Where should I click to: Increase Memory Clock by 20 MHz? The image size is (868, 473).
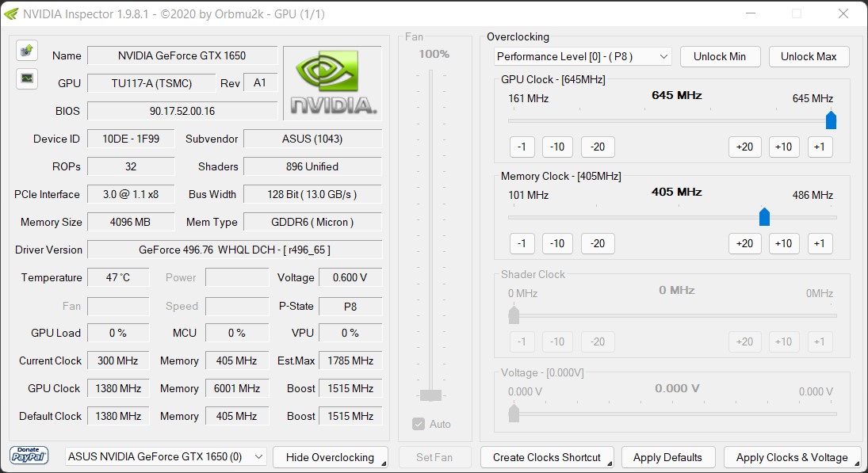coord(744,243)
